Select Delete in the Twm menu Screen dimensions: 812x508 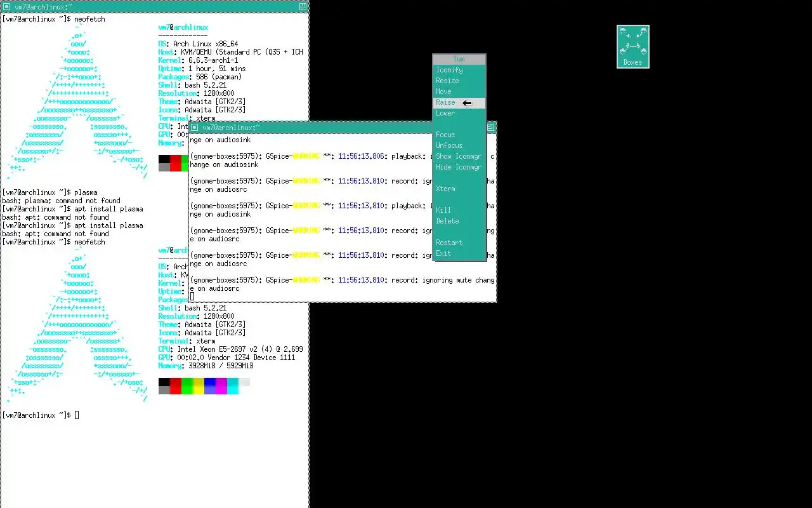click(x=459, y=222)
